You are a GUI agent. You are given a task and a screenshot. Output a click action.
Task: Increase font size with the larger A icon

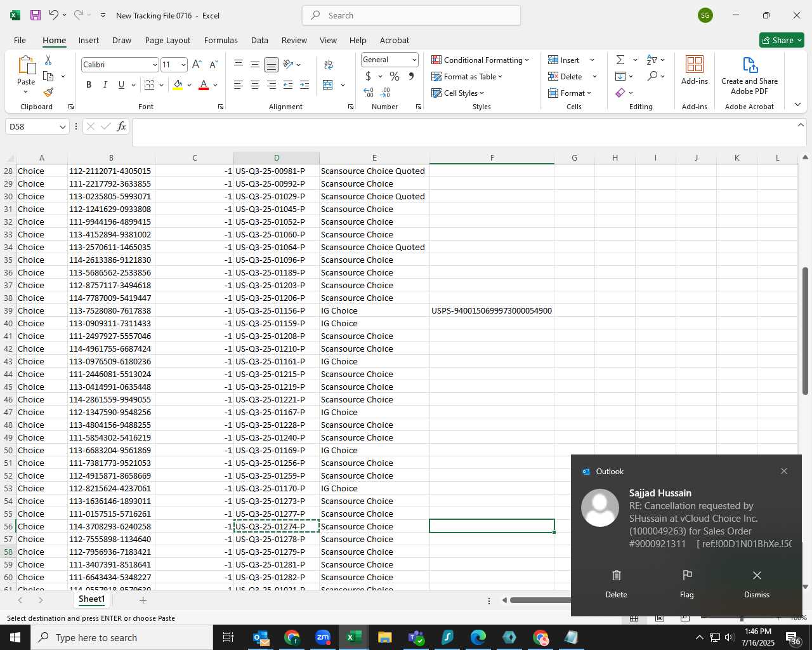[x=197, y=65]
